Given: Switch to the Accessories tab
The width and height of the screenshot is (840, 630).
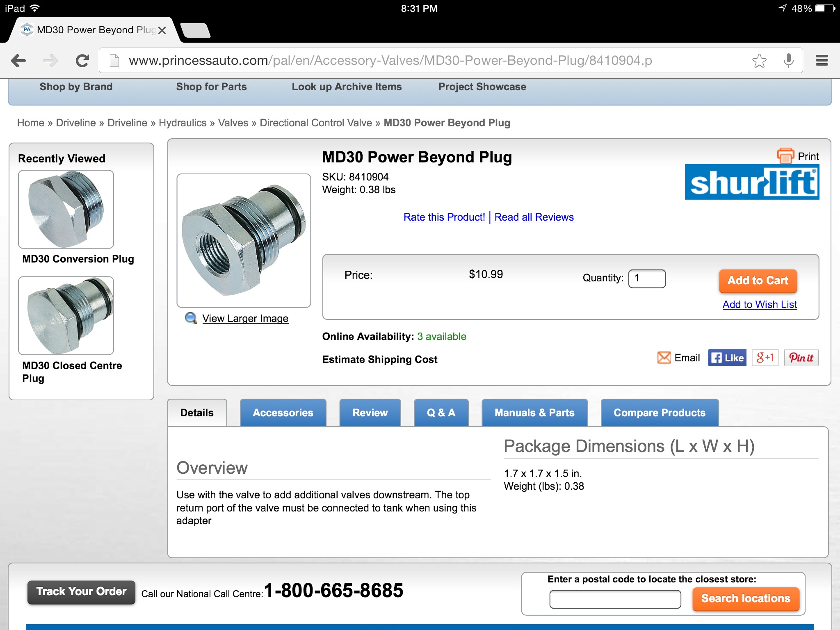Looking at the screenshot, I should click(x=283, y=413).
